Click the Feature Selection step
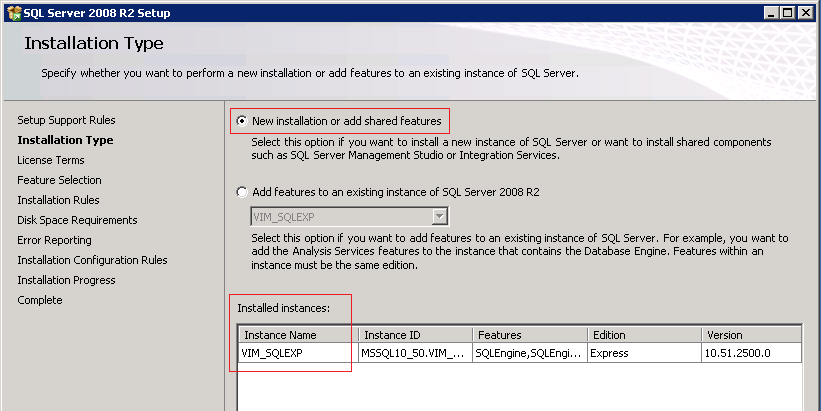Image resolution: width=821 pixels, height=411 pixels. 59,180
